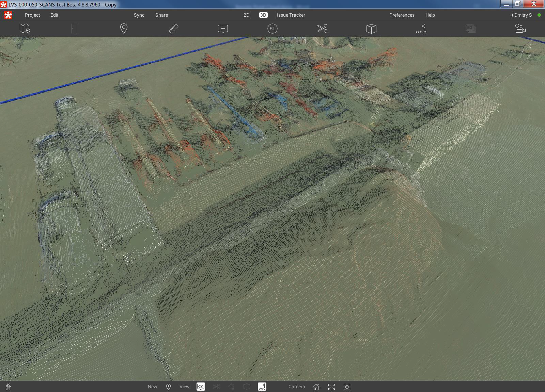Expand the Help menu
The image size is (545, 392).
point(430,15)
